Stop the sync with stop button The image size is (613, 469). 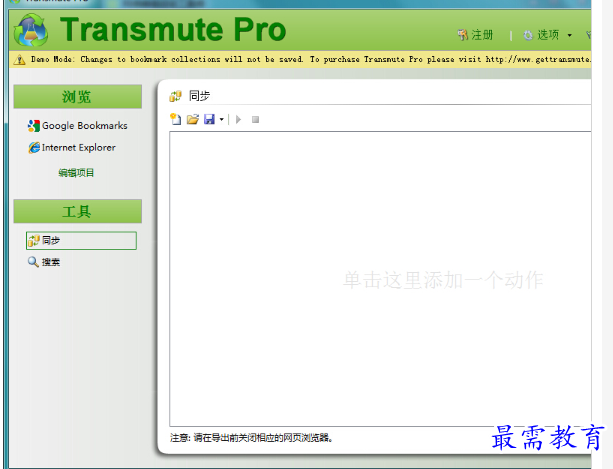click(x=255, y=120)
